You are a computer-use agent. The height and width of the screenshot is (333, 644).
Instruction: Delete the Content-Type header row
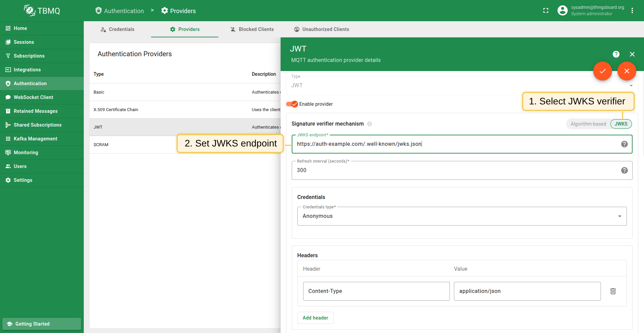click(613, 291)
